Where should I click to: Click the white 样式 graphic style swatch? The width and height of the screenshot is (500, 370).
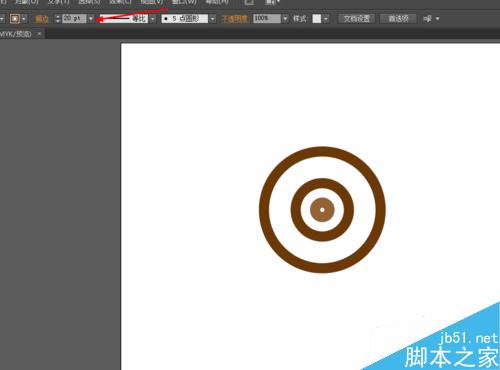[x=317, y=19]
